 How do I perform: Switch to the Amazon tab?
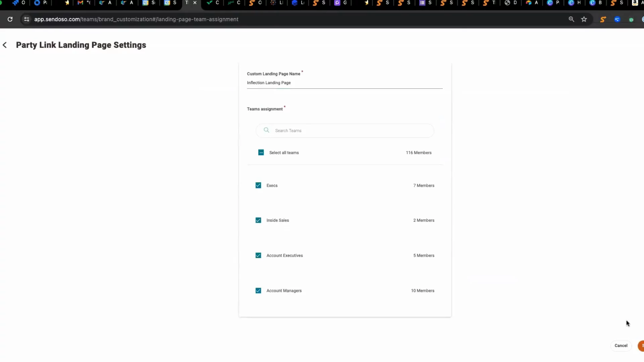pyautogui.click(x=635, y=3)
